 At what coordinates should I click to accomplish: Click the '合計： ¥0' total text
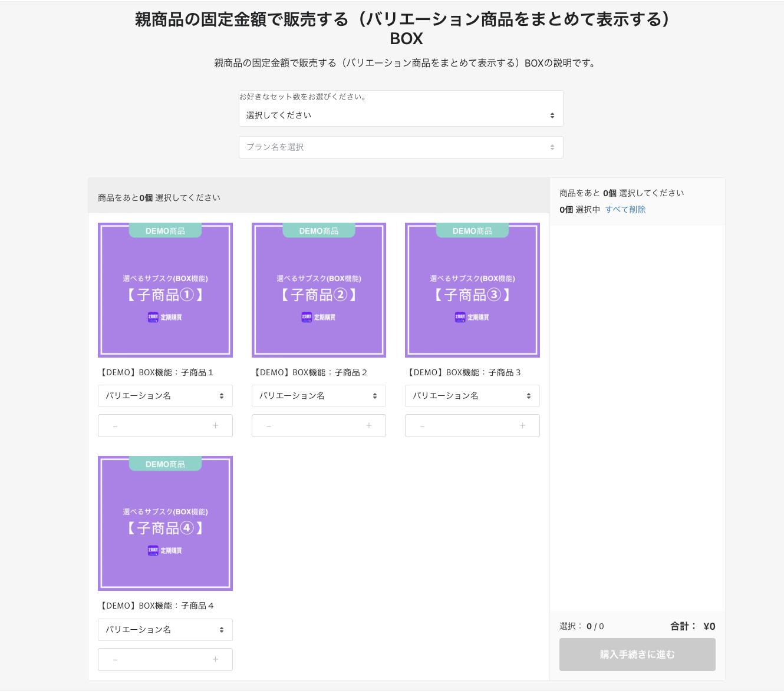pyautogui.click(x=693, y=626)
